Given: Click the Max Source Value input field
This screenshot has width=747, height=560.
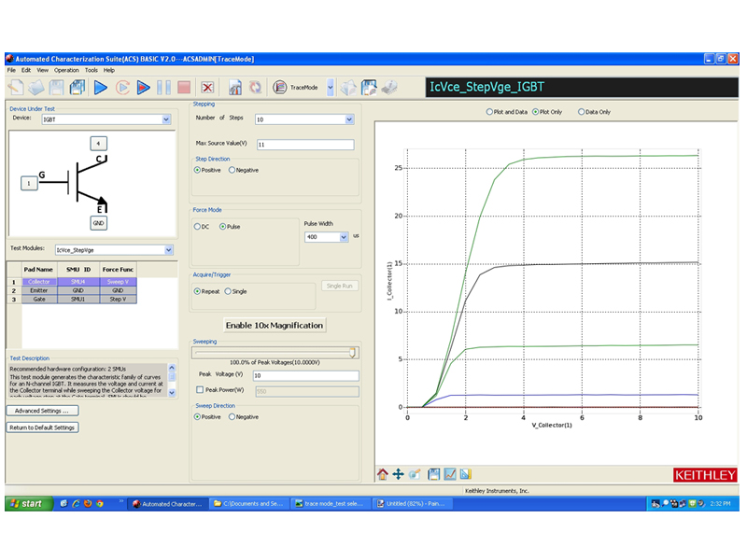Looking at the screenshot, I should point(304,145).
